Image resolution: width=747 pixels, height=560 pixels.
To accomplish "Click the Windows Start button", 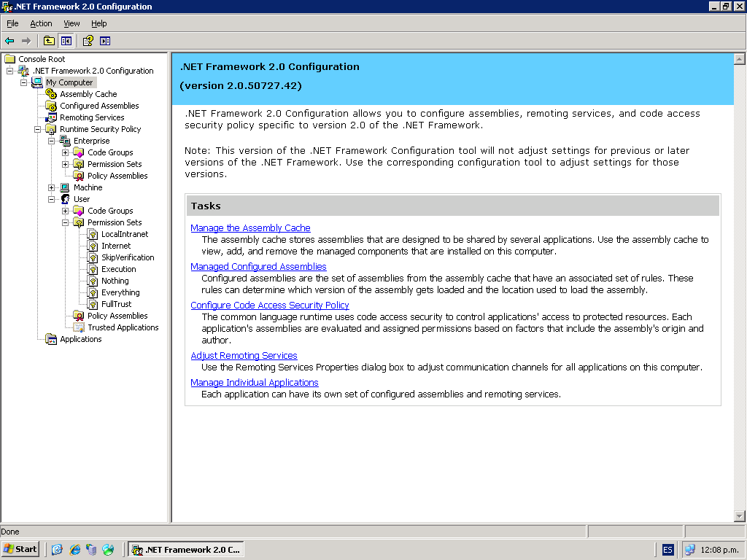I will tap(20, 549).
